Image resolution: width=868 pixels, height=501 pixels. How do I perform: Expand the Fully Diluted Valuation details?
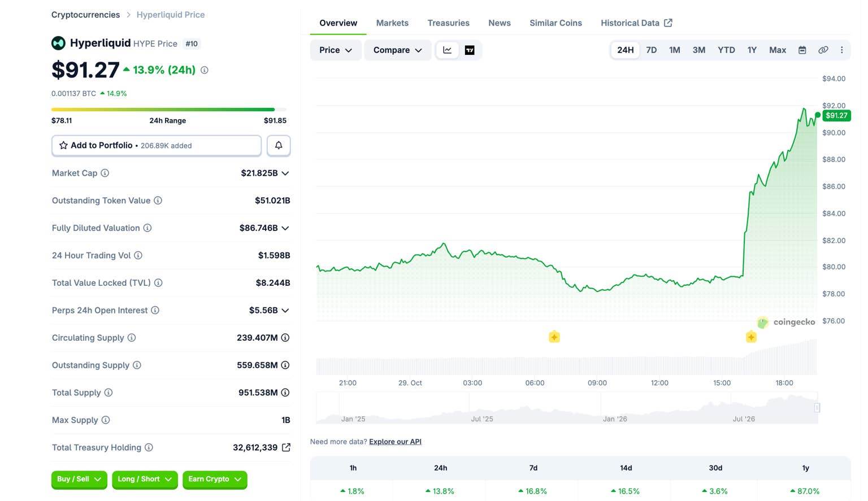click(x=285, y=228)
